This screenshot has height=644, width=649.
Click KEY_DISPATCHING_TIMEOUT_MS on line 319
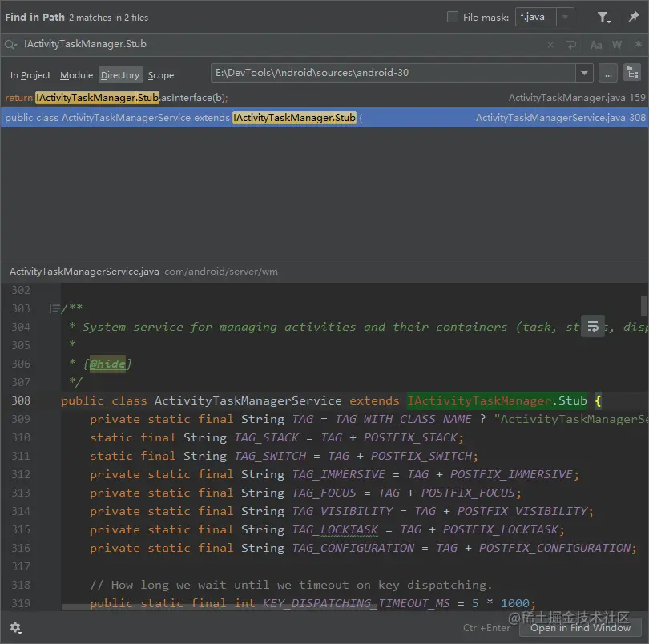[356, 603]
